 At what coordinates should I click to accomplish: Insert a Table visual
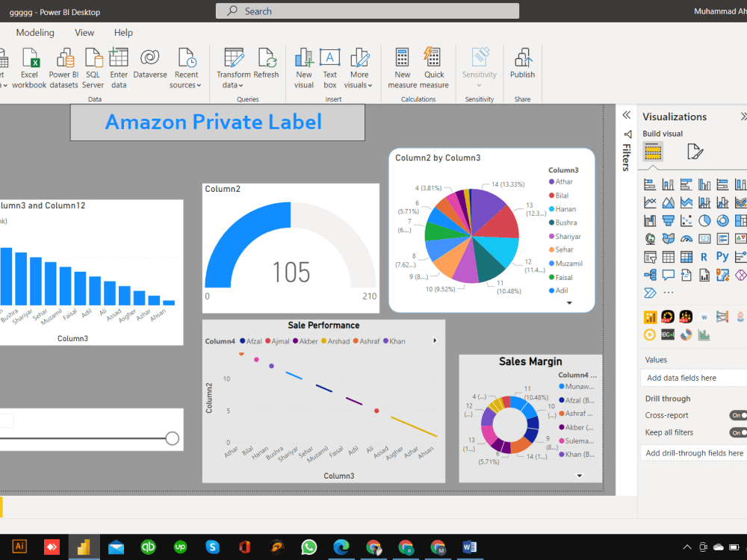click(668, 257)
